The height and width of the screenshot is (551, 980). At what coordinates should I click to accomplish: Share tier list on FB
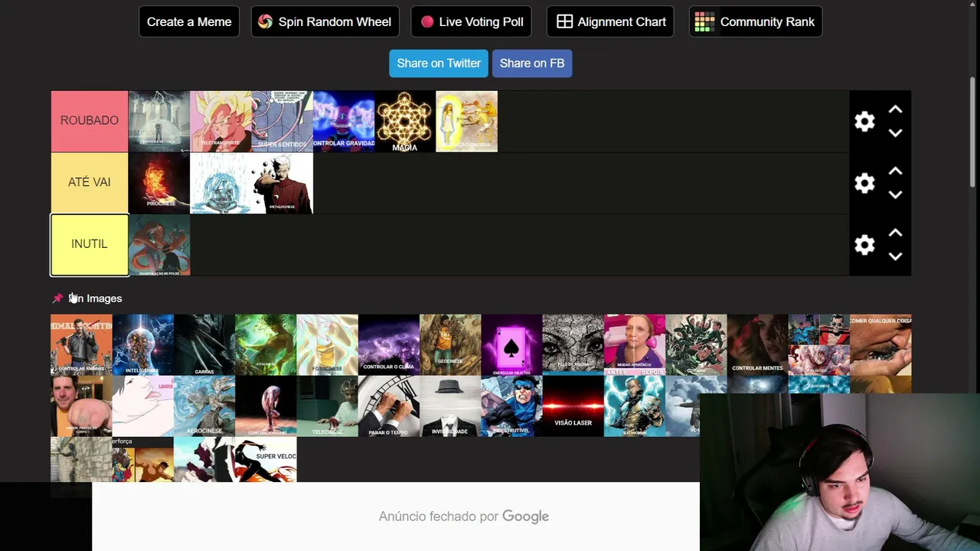click(x=532, y=64)
